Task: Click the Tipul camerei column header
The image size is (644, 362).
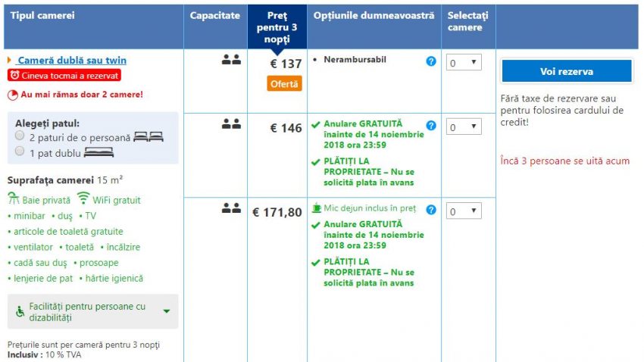Action: [x=42, y=15]
